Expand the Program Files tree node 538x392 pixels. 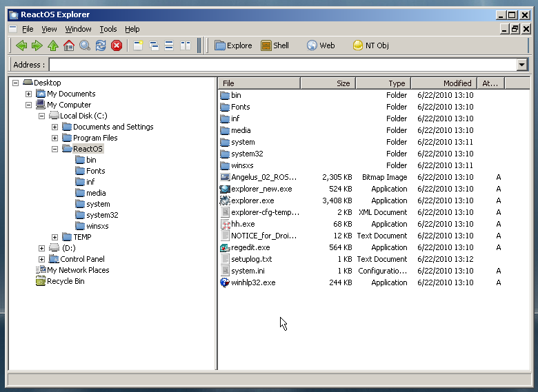coord(55,138)
